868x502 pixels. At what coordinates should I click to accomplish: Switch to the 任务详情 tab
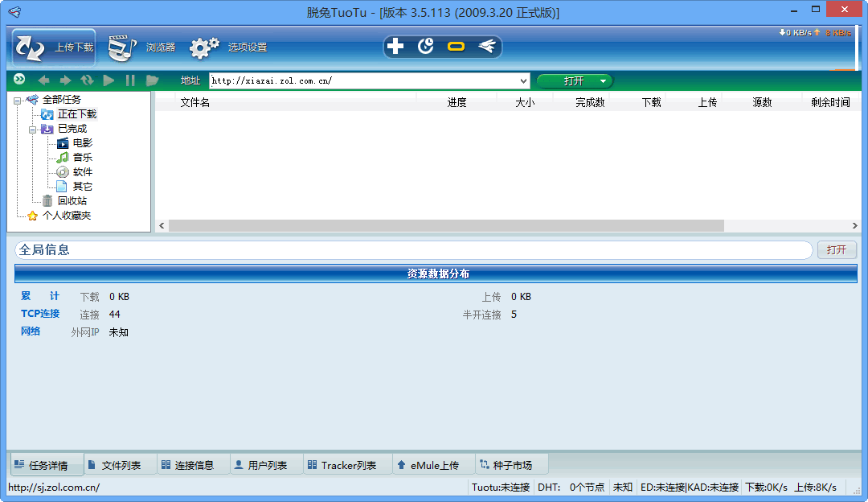(47, 465)
